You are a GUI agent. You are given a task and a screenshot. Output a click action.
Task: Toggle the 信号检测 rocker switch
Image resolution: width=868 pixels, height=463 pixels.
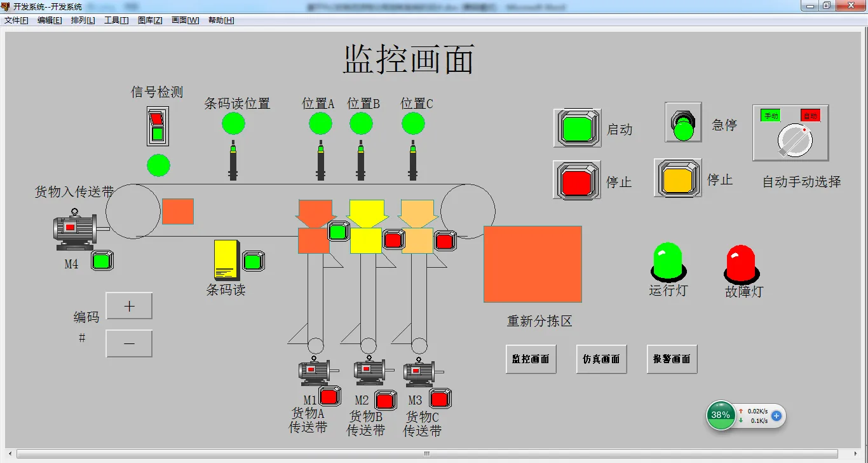158,126
